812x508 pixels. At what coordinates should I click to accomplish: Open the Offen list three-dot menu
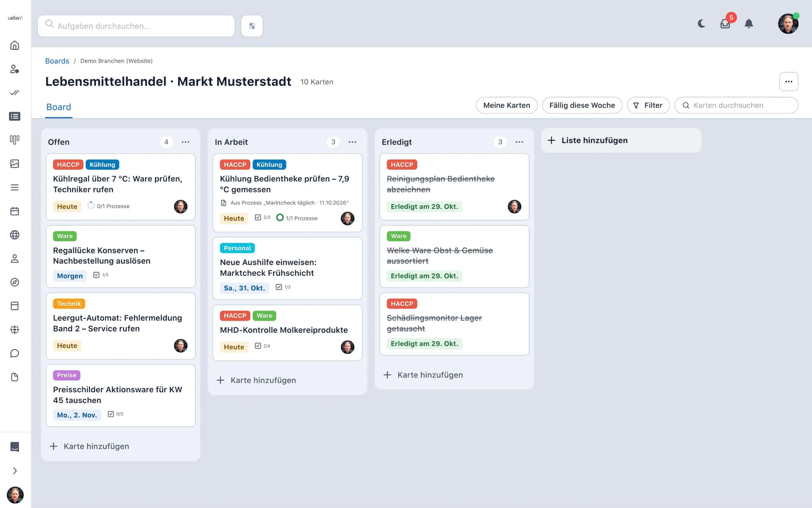(x=185, y=142)
